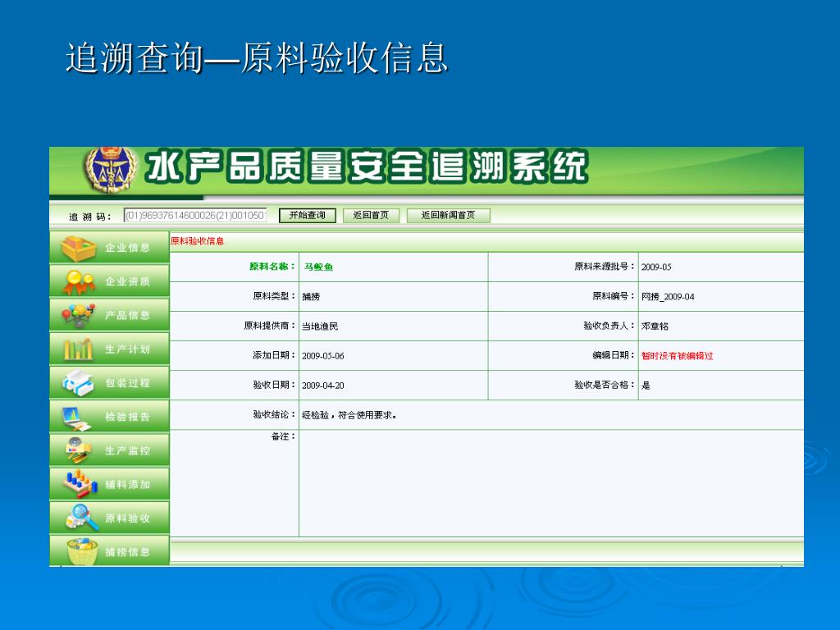Click the 邓章铭 inspector name
The width and height of the screenshot is (840, 630).
655,326
